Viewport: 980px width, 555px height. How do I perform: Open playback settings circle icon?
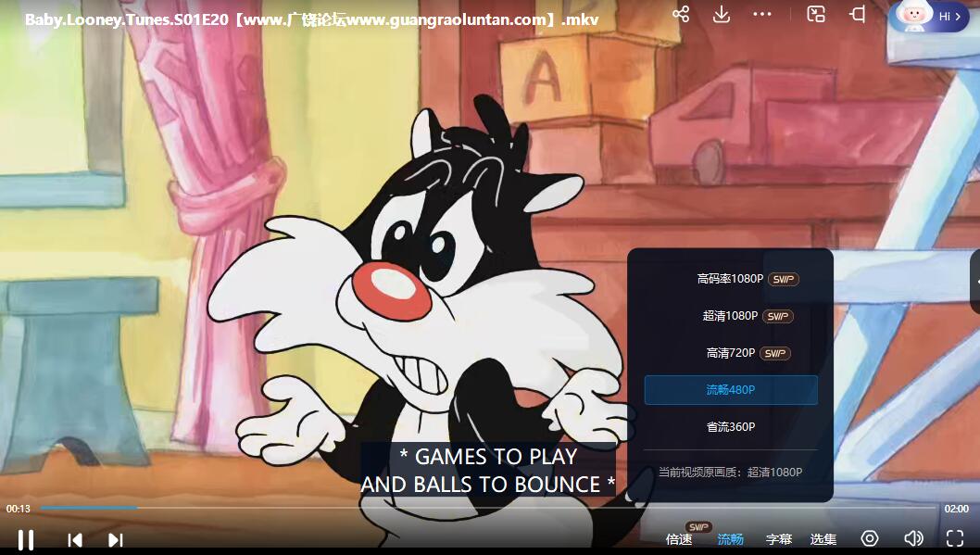[870, 538]
